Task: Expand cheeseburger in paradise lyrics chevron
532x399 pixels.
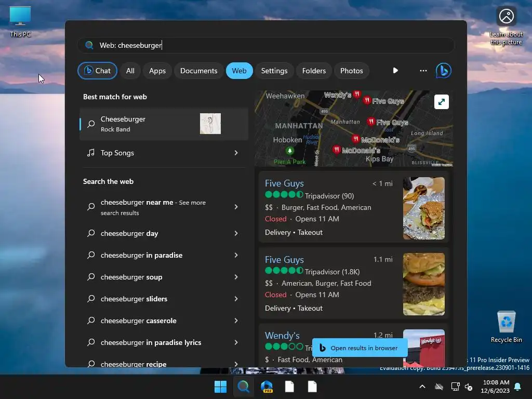Action: point(236,342)
